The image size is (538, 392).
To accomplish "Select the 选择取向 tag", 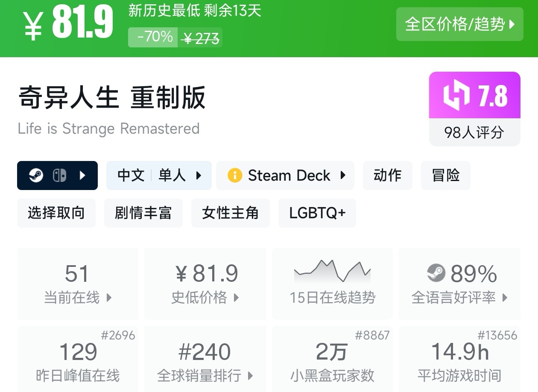I will point(56,213).
